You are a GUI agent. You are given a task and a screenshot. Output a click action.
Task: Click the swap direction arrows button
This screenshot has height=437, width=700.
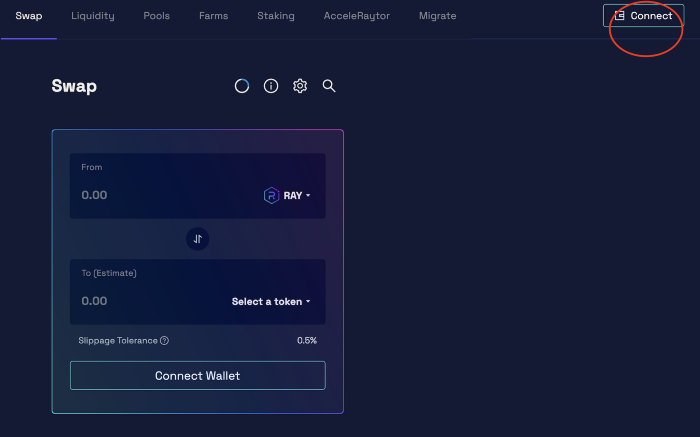tap(197, 239)
